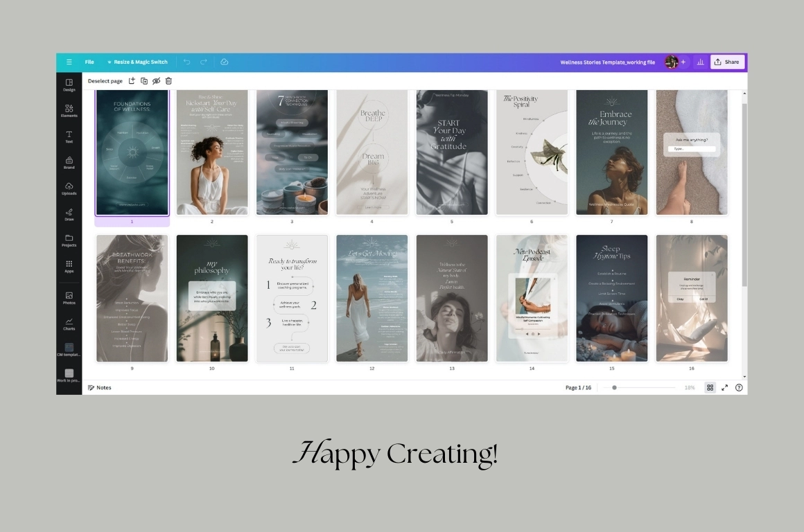This screenshot has height=532, width=804.
Task: Expand the Resize & Magic Switch dropdown
Action: (137, 62)
